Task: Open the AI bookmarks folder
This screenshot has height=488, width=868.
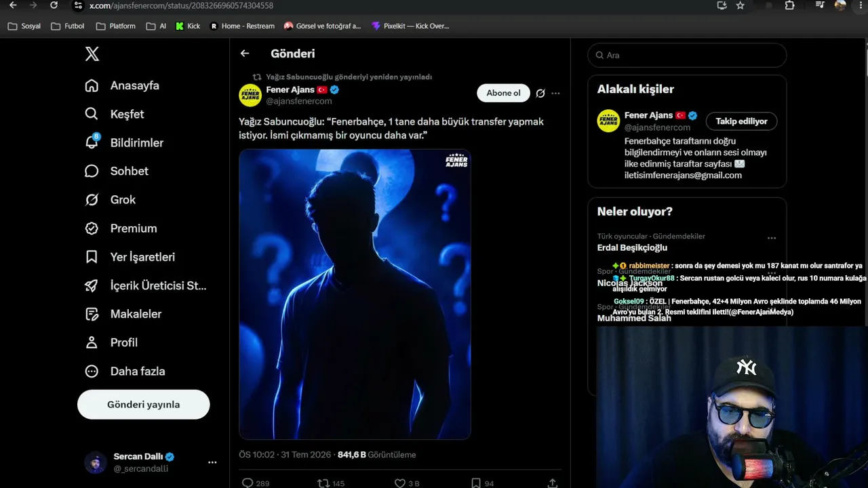Action: click(156, 26)
